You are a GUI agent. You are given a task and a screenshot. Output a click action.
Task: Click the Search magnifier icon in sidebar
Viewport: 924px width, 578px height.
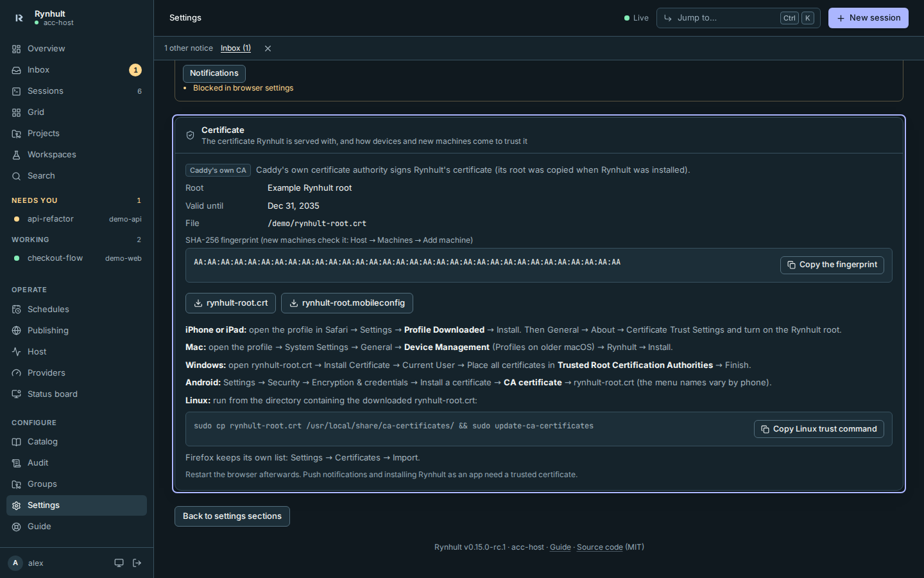tap(17, 176)
